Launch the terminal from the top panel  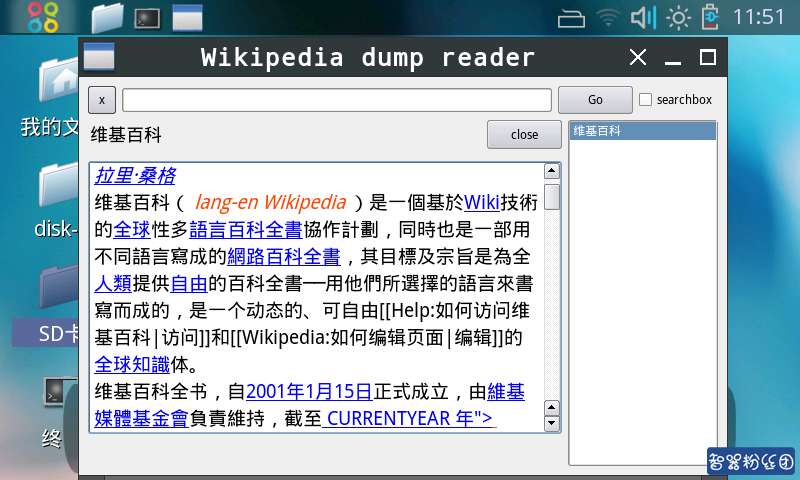(147, 18)
